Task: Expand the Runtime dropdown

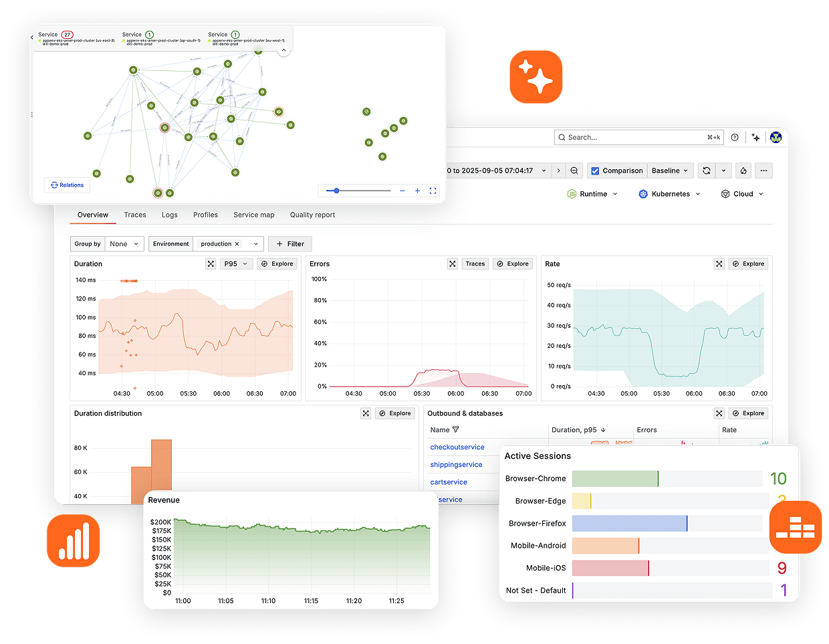Action: pyautogui.click(x=592, y=194)
